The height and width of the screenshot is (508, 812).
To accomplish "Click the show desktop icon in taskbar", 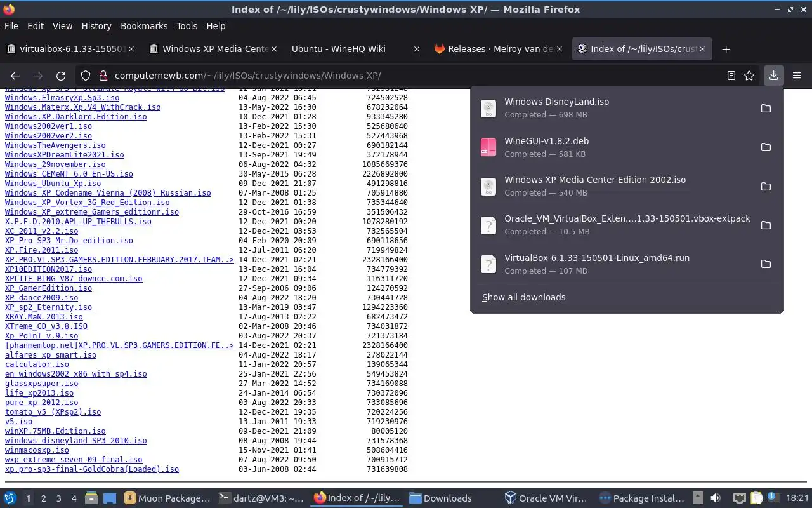I will [109, 498].
